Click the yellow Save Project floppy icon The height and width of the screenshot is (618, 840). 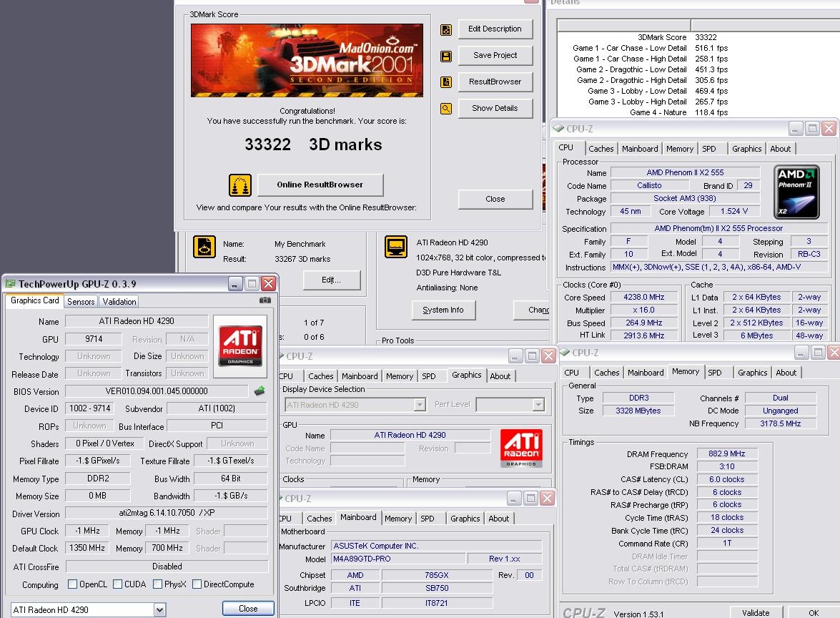(446, 56)
